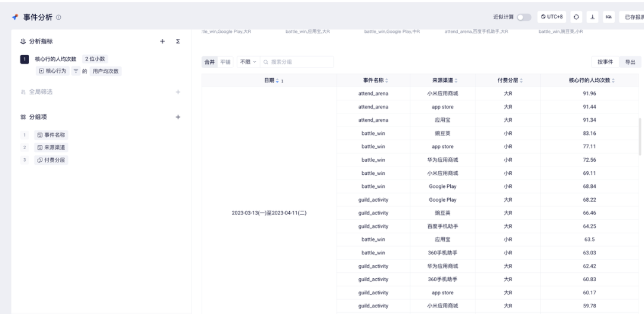The width and height of the screenshot is (644, 314).
Task: Open the 用户均次数 aggregation selector
Action: [106, 71]
